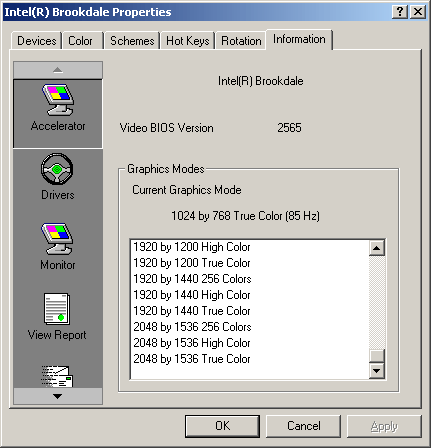The image size is (431, 448).
Task: Close the Brookdale Properties dialog
Action: point(418,12)
